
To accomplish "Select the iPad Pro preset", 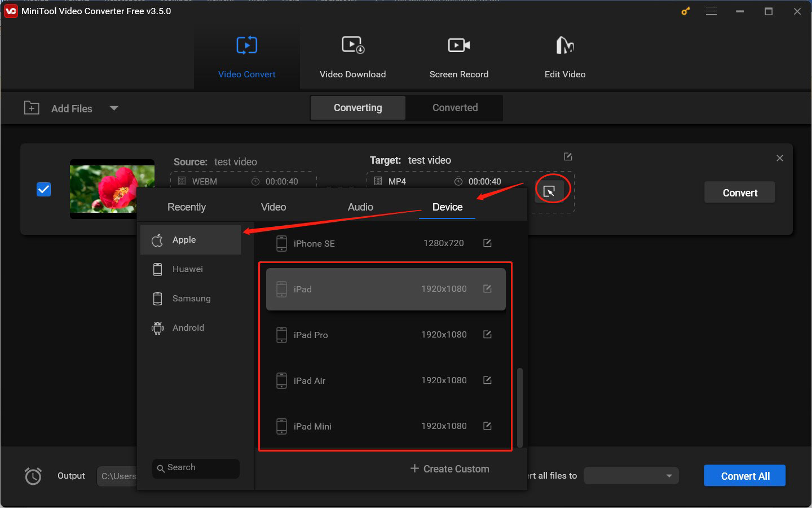I will (x=386, y=335).
